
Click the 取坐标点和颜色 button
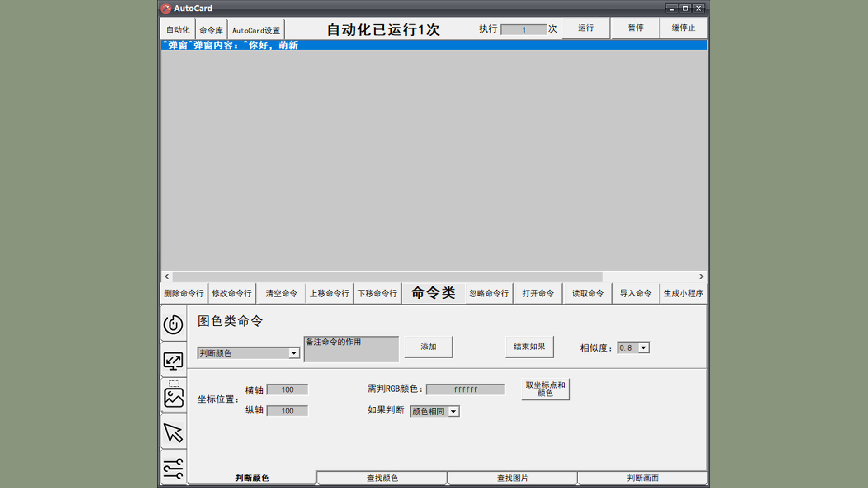545,389
